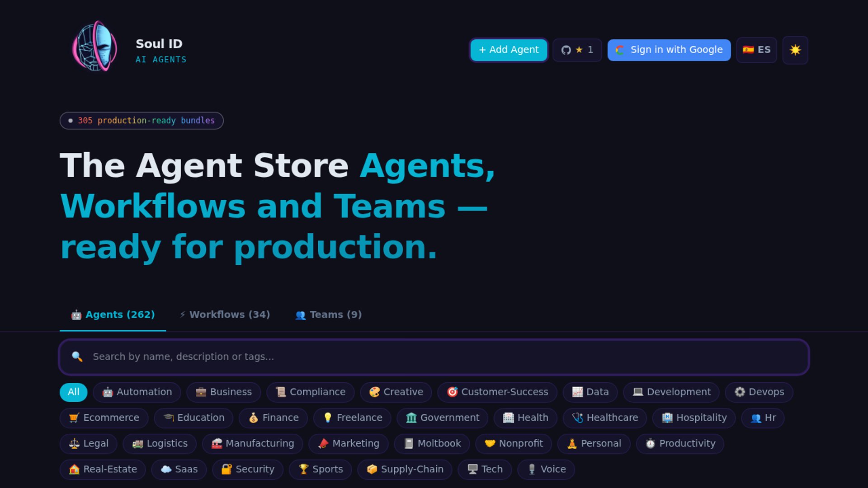Open the GitHub stars link
The width and height of the screenshot is (868, 488).
coord(577,50)
